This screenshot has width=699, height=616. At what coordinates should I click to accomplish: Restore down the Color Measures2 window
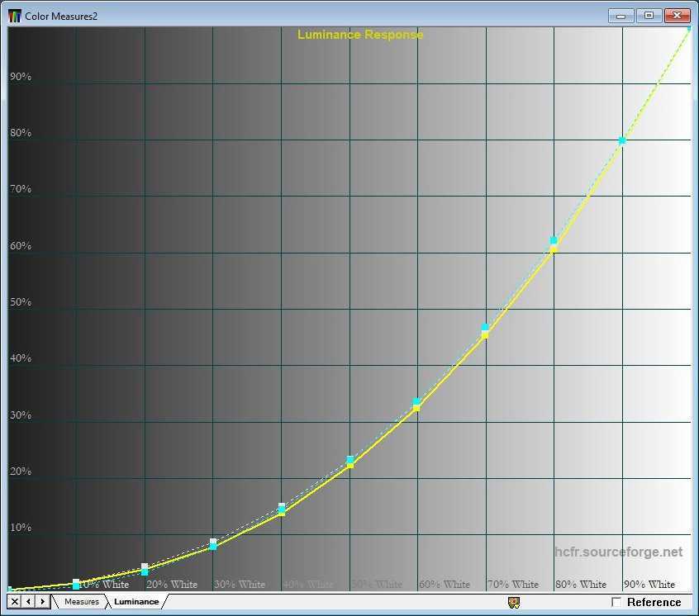(x=649, y=16)
